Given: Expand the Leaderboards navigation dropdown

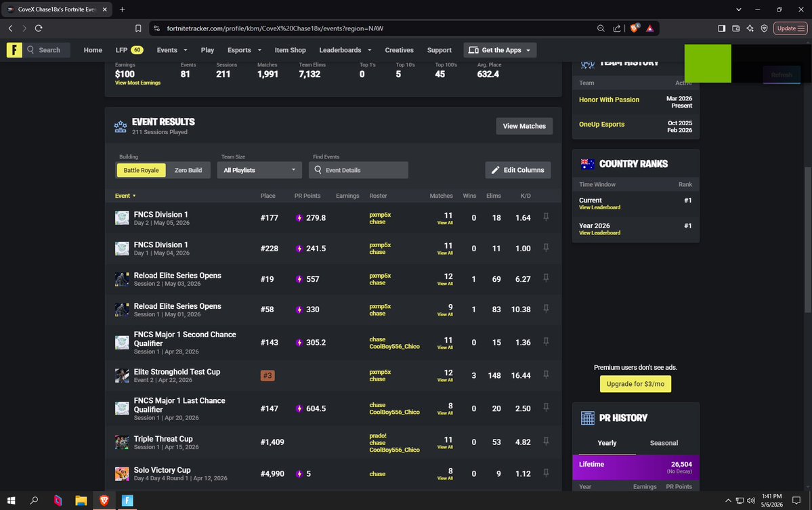Looking at the screenshot, I should pos(345,50).
